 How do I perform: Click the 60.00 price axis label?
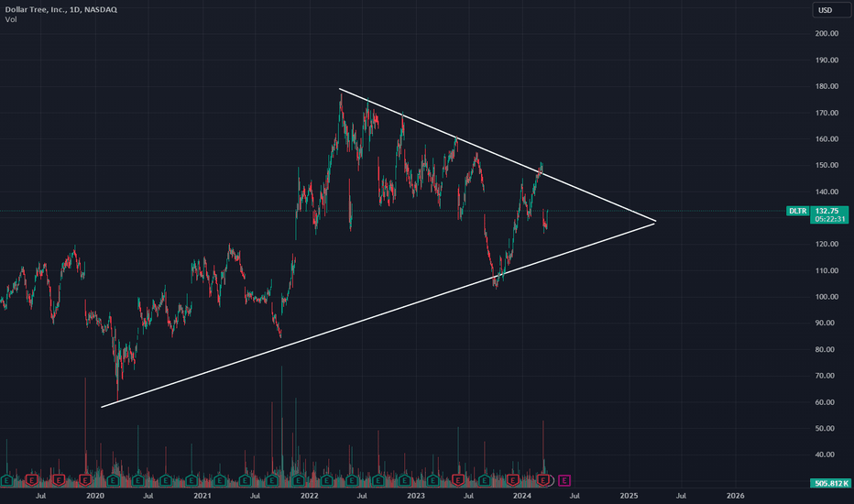825,402
